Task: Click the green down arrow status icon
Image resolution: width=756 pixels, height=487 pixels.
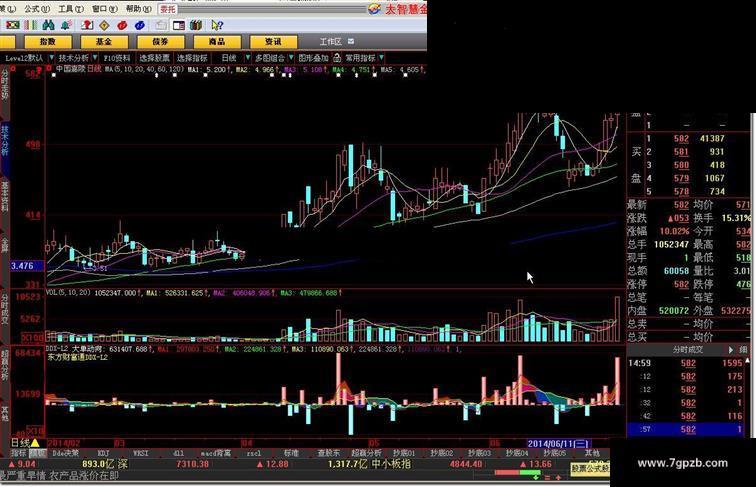Action: coord(536,477)
